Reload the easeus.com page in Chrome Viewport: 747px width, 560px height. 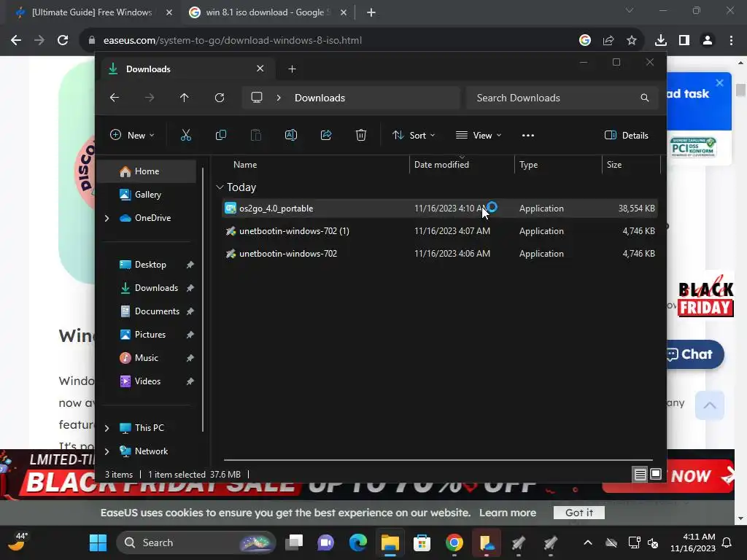pos(63,41)
